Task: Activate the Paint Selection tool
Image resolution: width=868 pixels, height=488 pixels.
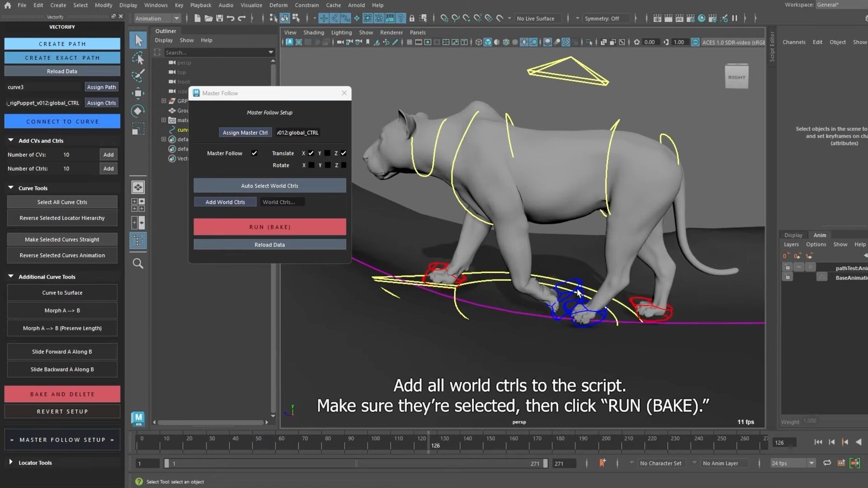Action: coord(138,75)
